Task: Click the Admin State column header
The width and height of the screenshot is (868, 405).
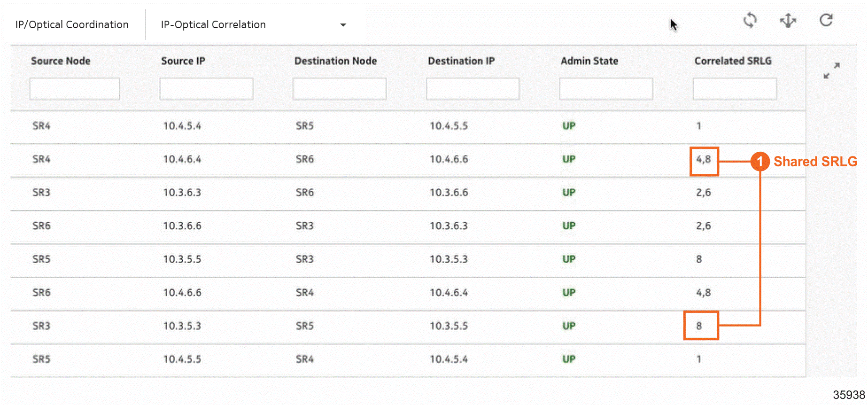Action: click(x=589, y=61)
